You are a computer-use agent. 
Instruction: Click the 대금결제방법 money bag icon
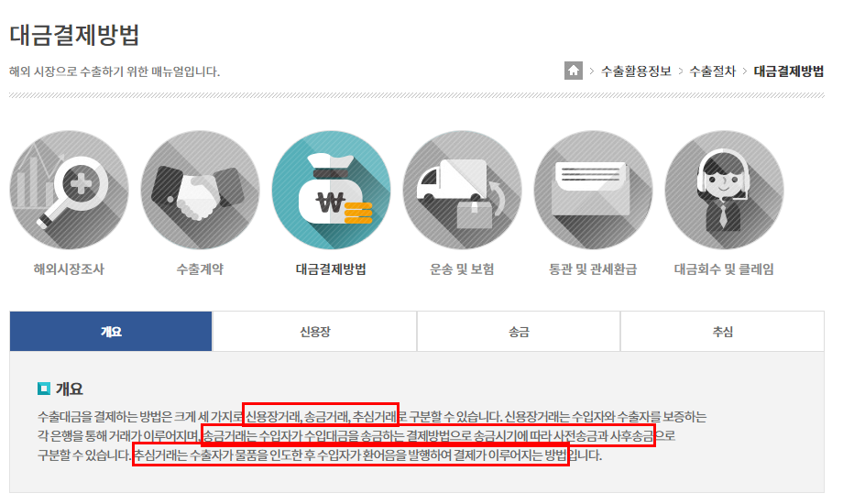coord(331,190)
